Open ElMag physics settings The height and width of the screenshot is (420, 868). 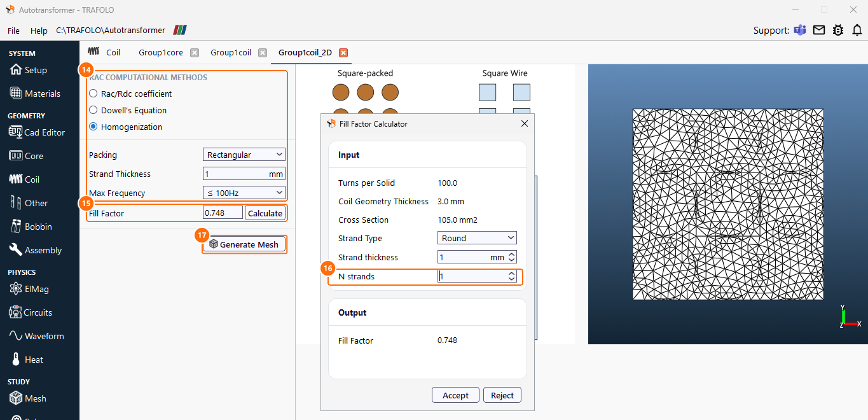29,289
